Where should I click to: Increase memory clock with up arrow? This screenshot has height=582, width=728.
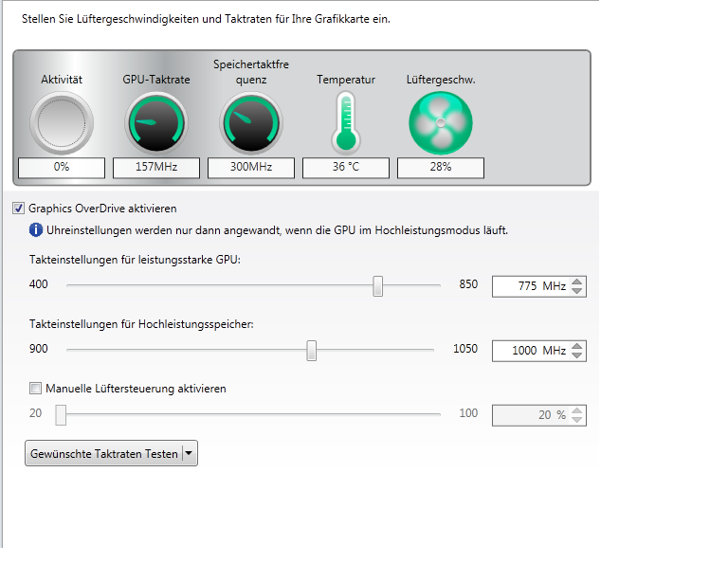(x=577, y=345)
